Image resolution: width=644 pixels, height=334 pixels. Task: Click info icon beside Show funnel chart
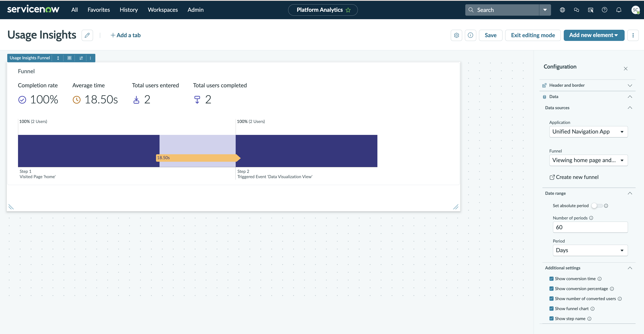coord(593,309)
